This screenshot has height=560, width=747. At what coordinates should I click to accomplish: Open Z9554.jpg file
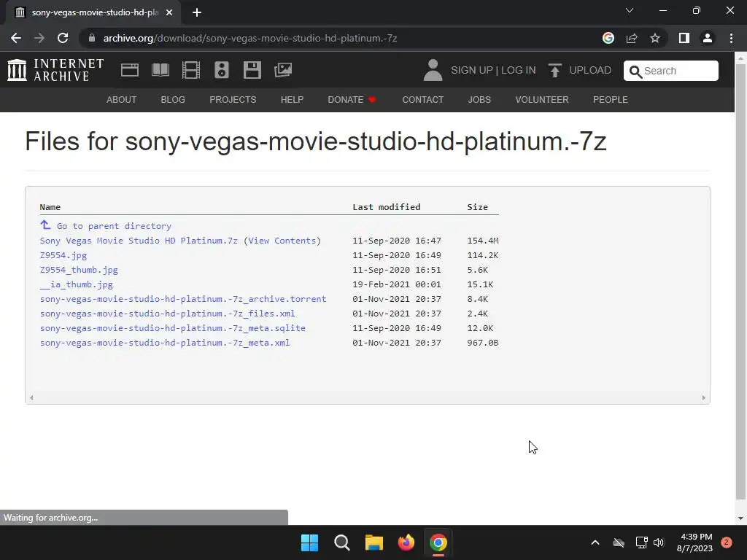tap(63, 255)
